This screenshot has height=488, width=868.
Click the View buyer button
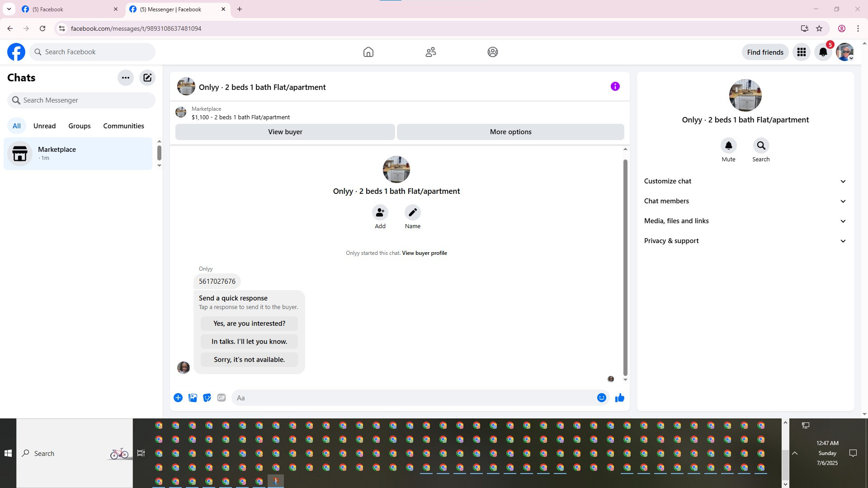point(285,132)
